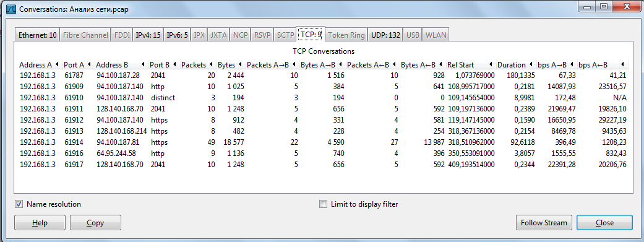Image resolution: width=644 pixels, height=242 pixels.
Task: Select the conversation with port 61909
Action: tap(323, 87)
